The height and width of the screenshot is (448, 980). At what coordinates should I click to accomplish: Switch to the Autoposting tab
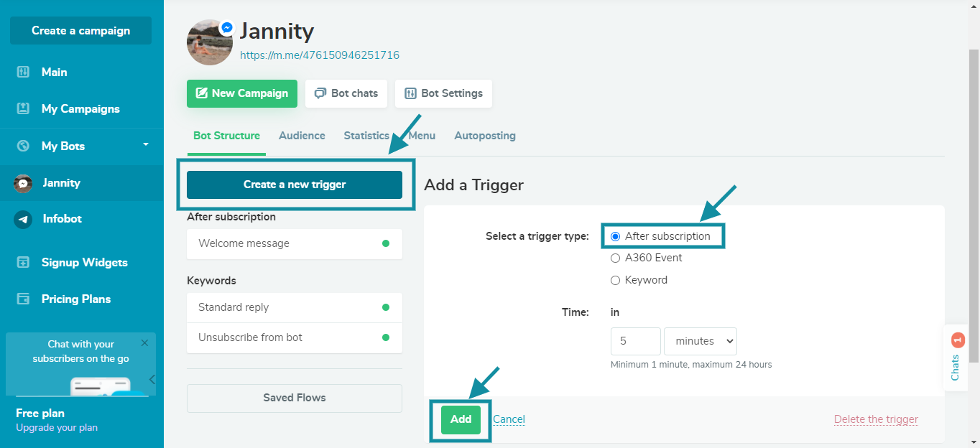[x=484, y=135]
